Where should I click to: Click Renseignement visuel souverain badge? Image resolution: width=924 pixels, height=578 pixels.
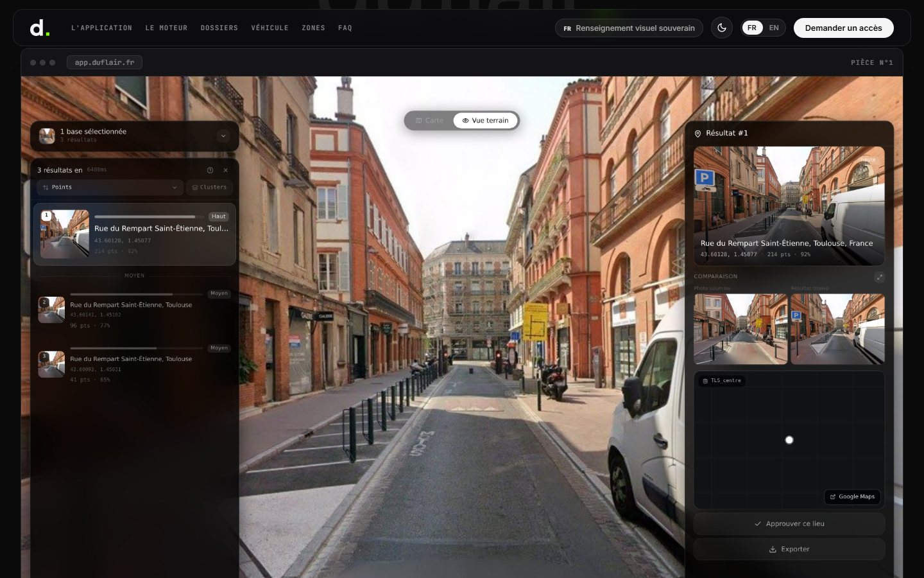click(x=629, y=28)
